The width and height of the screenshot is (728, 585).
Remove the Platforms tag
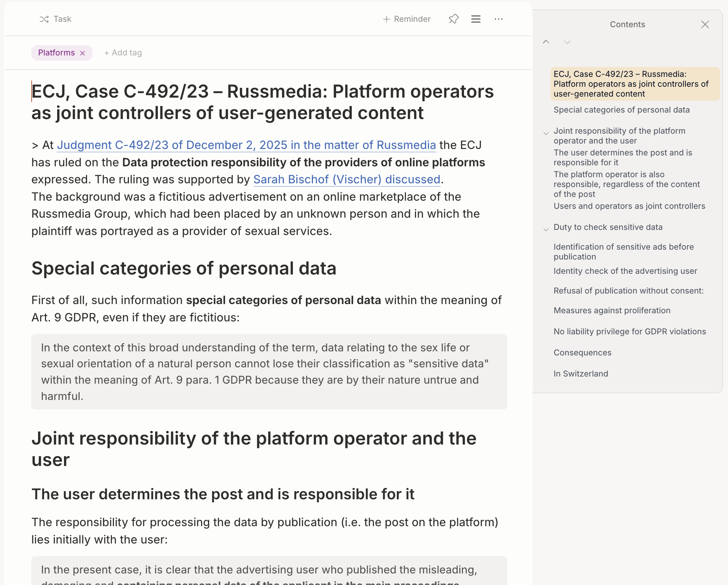(82, 53)
